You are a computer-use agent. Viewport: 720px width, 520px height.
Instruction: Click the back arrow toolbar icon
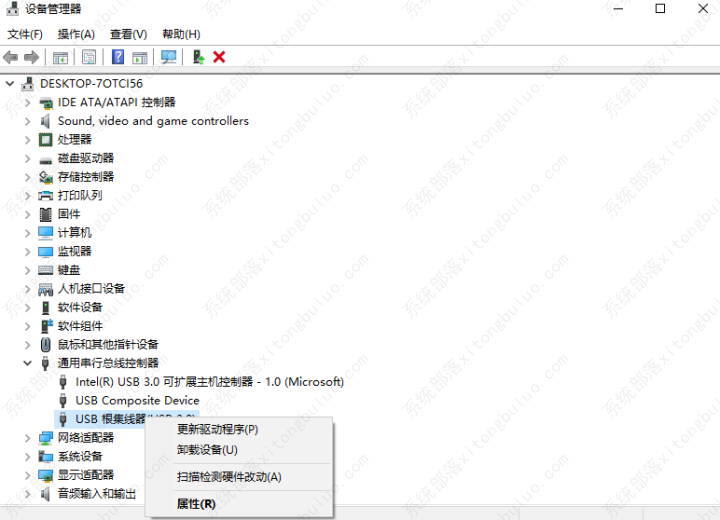11,57
